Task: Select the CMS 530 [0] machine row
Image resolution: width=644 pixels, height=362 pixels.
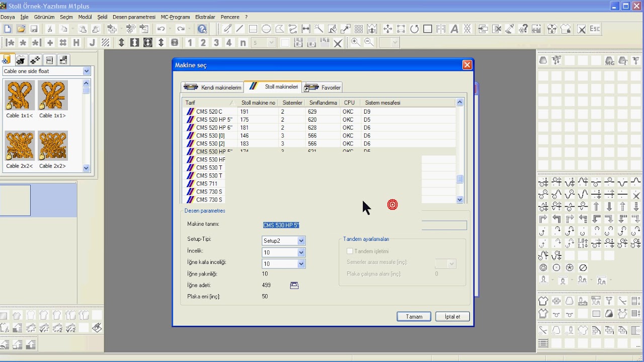Action: coord(319,136)
